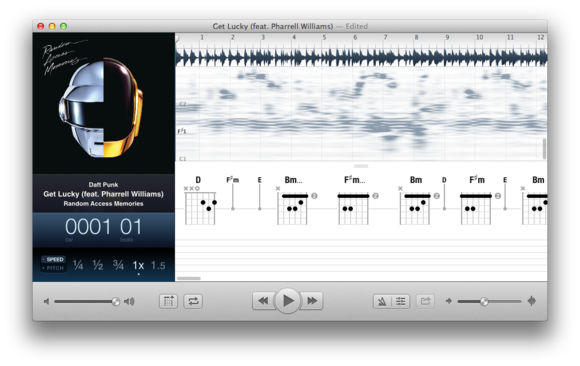Click the loud speaker volume icon
Viewport: 580px width, 366px height.
(x=129, y=302)
